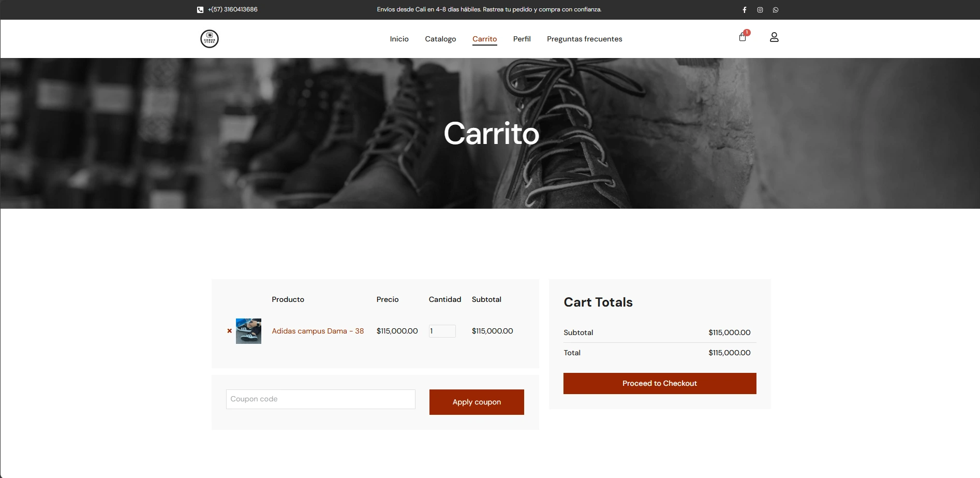Open the shopping cart icon in header
This screenshot has height=478, width=980.
741,37
